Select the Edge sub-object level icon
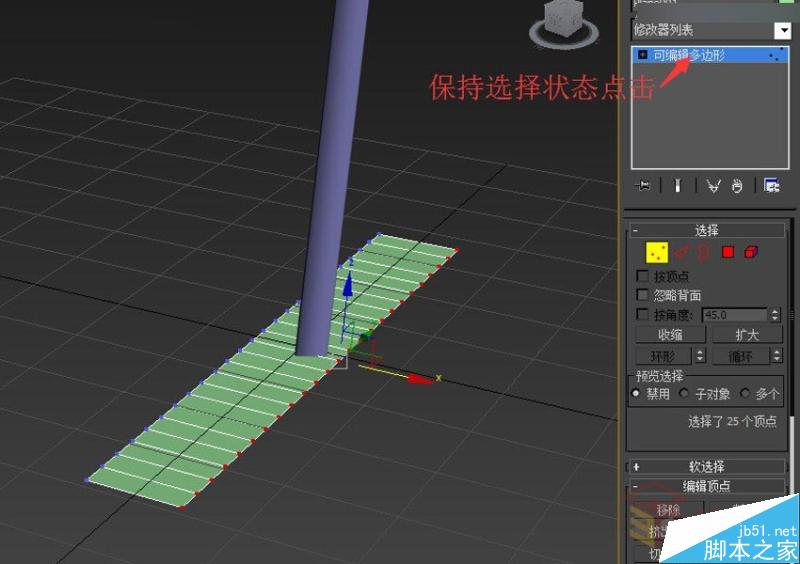The width and height of the screenshot is (800, 564). point(681,252)
